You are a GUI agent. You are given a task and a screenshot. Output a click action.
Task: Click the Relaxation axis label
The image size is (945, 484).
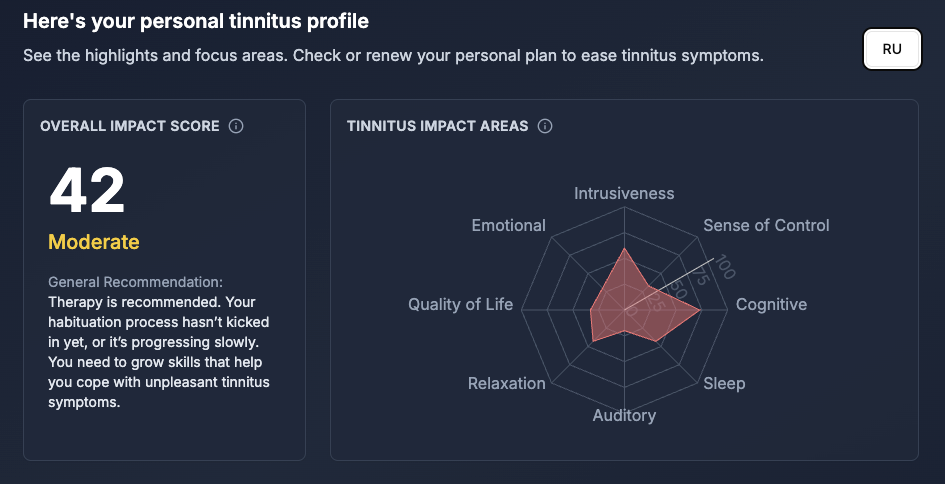coord(507,383)
